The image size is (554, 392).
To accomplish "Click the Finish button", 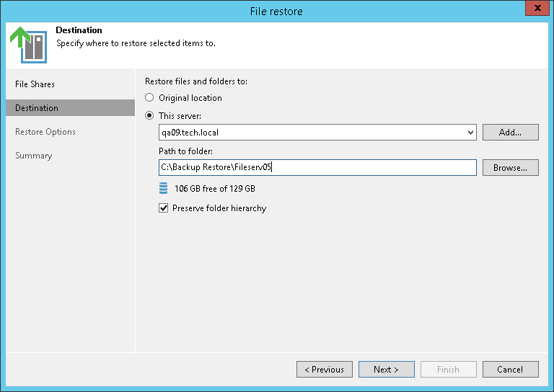I will tap(448, 370).
